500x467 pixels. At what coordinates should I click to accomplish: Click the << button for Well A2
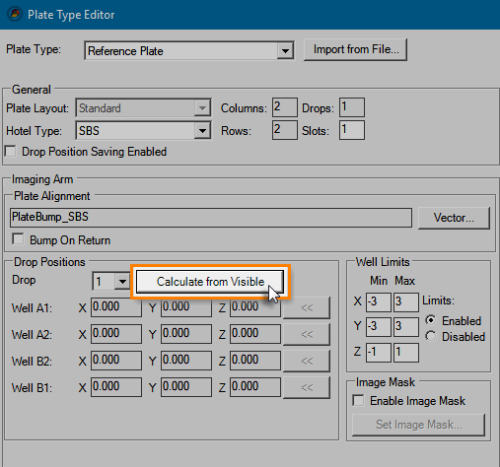click(307, 334)
